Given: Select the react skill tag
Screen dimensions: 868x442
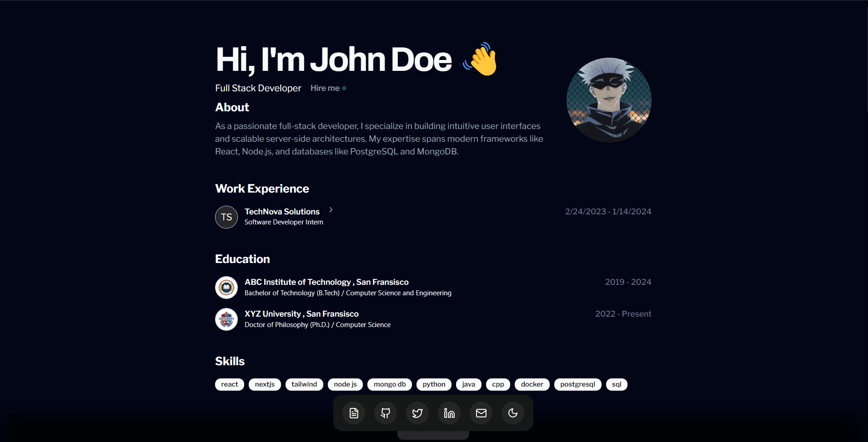Looking at the screenshot, I should coord(229,384).
